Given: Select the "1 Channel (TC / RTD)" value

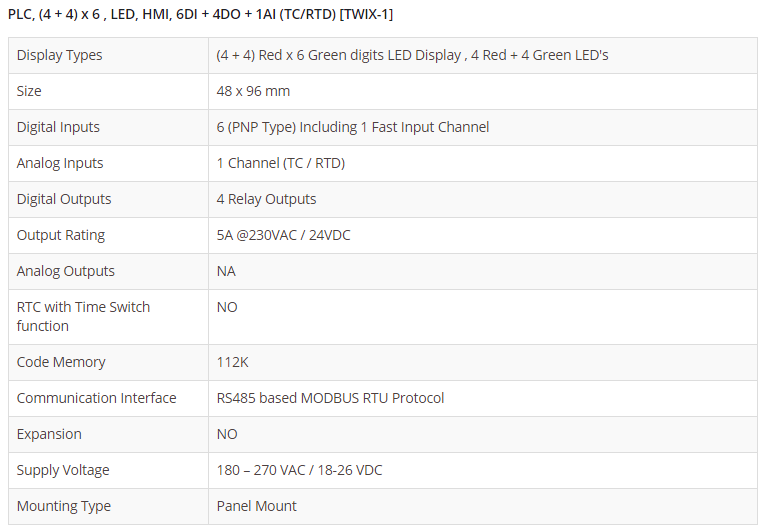Looking at the screenshot, I should coord(281,163).
